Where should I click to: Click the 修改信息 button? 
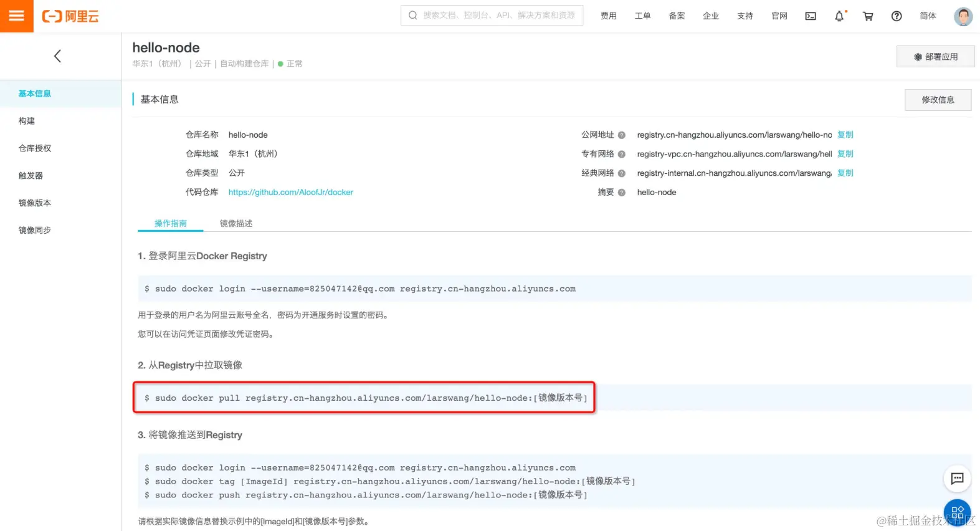(938, 100)
